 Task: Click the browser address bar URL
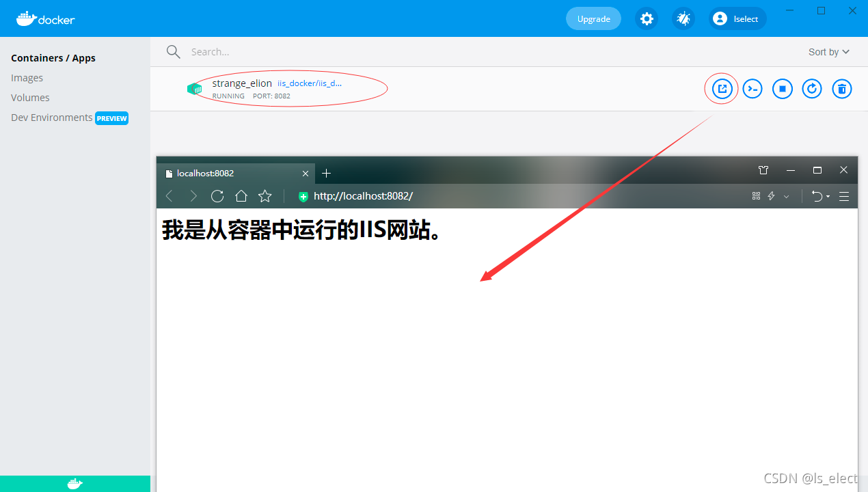[363, 197]
